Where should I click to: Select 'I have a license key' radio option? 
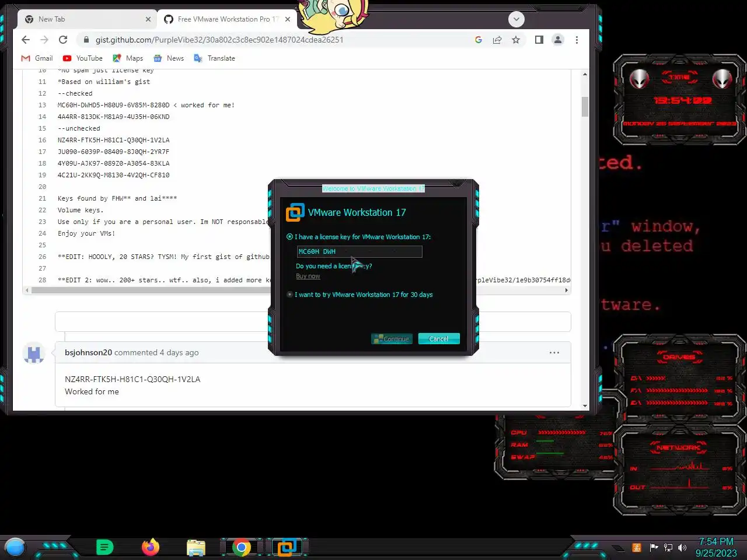pos(289,237)
